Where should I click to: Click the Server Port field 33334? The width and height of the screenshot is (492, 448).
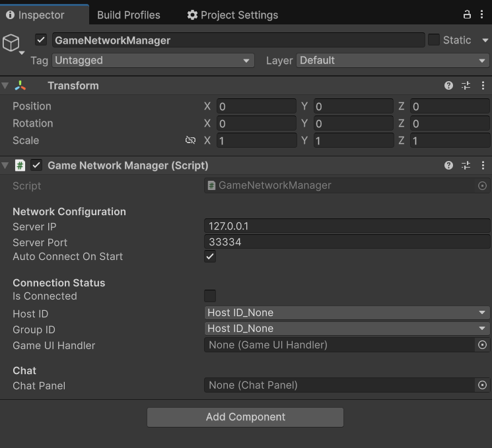[347, 241]
